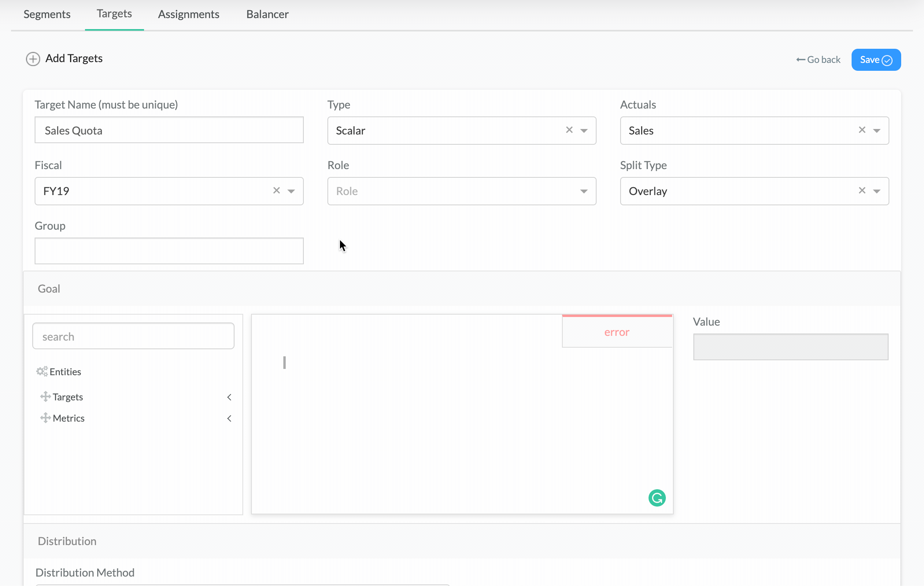This screenshot has height=586, width=924.
Task: Expand the Metrics tree chevron
Action: tap(229, 418)
